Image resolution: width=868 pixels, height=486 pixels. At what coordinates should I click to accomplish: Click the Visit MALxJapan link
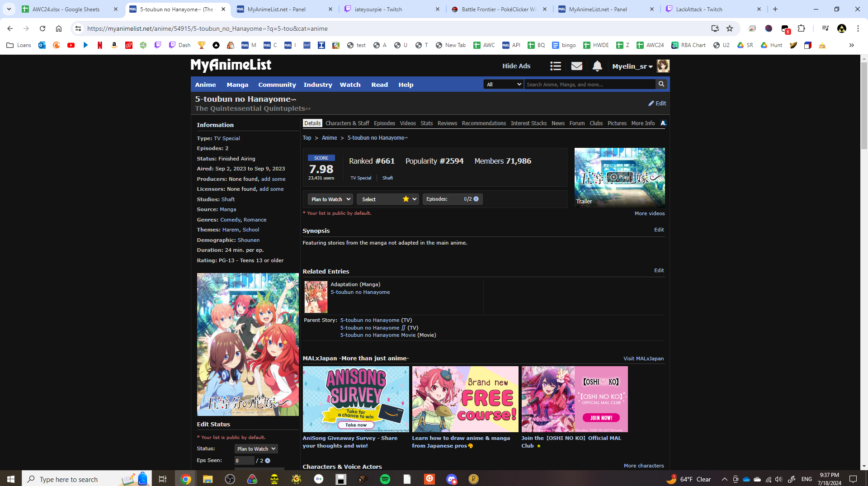pos(644,359)
